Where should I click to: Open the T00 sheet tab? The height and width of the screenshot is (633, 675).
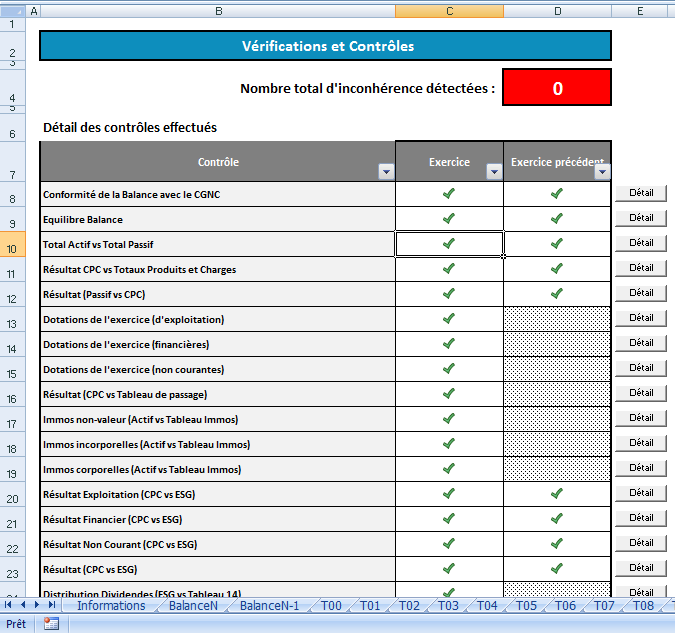pyautogui.click(x=331, y=605)
